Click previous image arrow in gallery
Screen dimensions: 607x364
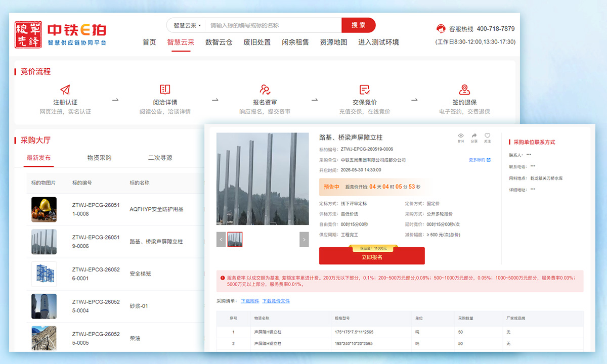[x=221, y=239]
